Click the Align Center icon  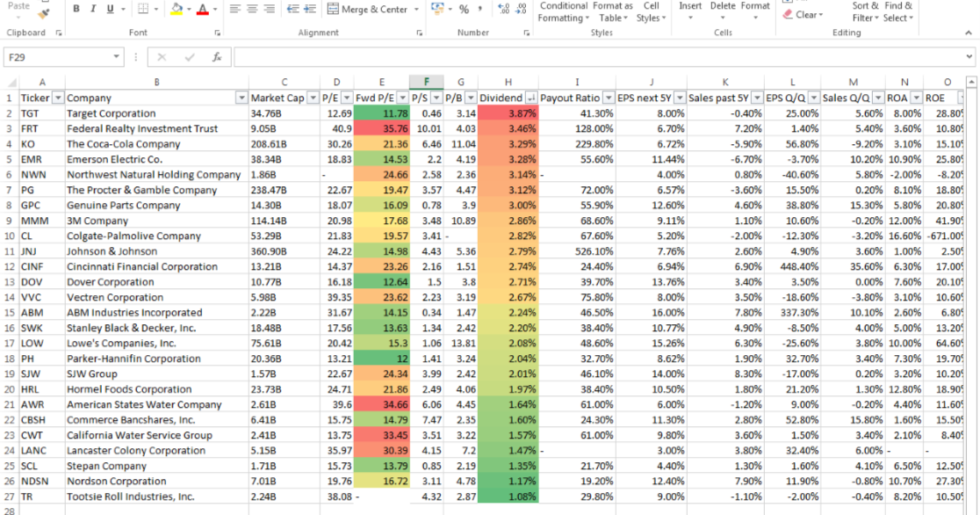[253, 9]
